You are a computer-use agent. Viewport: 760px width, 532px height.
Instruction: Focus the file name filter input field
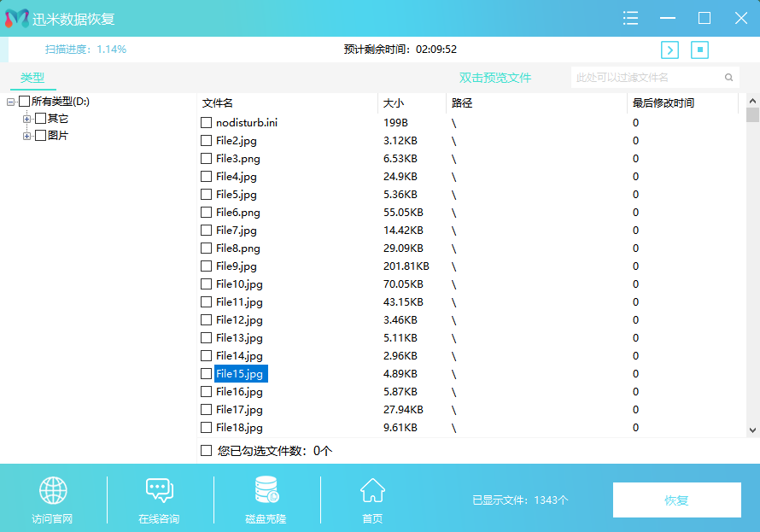647,78
